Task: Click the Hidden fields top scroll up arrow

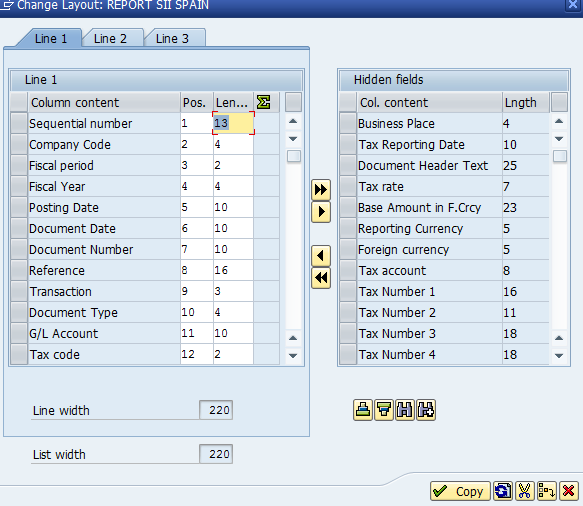Action: [x=559, y=121]
